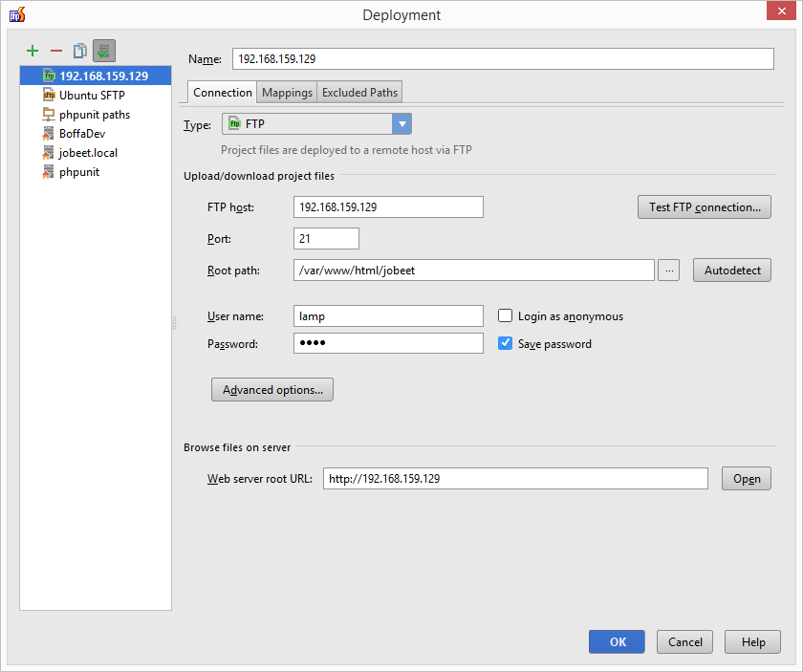This screenshot has height=672, width=803.
Task: Click the server icon beside phpunit entry
Action: 48,172
